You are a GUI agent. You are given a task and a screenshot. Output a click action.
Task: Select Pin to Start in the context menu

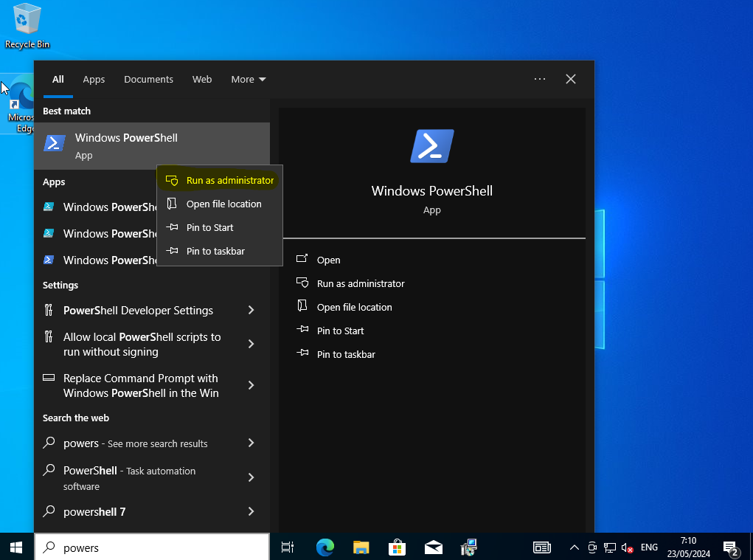[220, 227]
